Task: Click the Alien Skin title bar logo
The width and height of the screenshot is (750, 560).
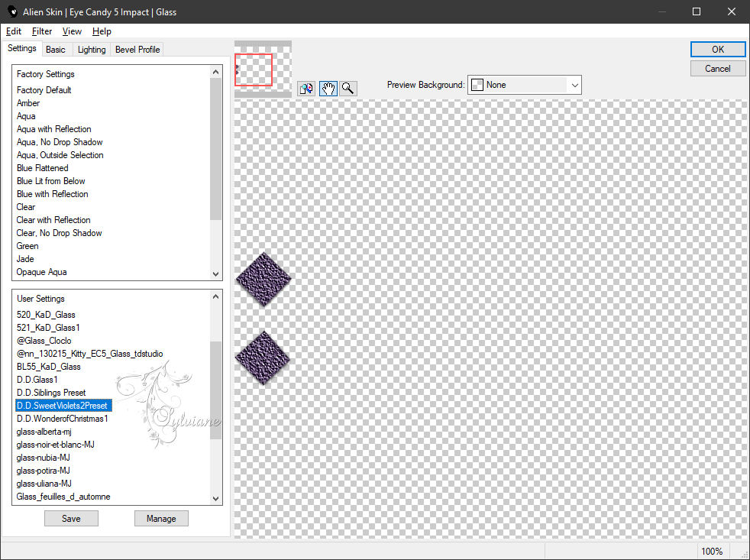Action: click(x=12, y=11)
